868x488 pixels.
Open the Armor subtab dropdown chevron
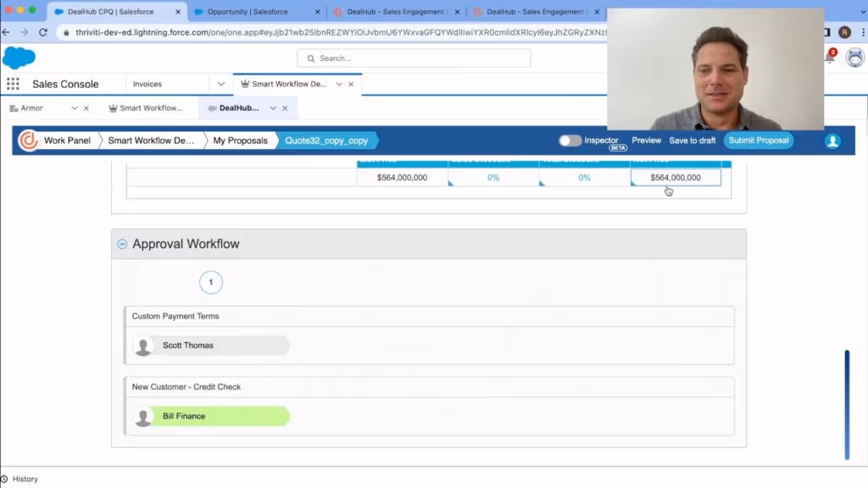pyautogui.click(x=75, y=108)
